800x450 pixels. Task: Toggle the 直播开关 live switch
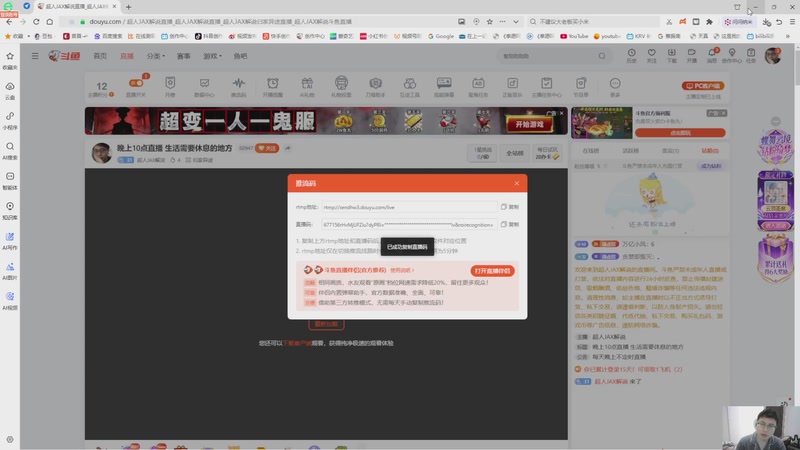[x=136, y=86]
